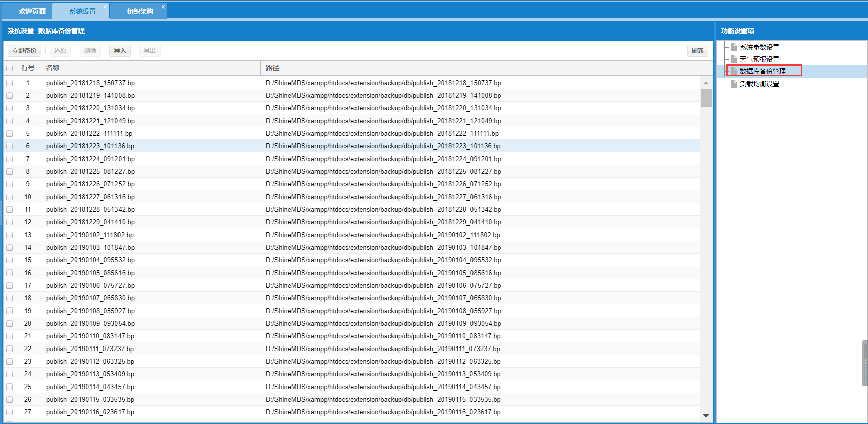
Task: Check the box for row 12
Action: point(9,222)
